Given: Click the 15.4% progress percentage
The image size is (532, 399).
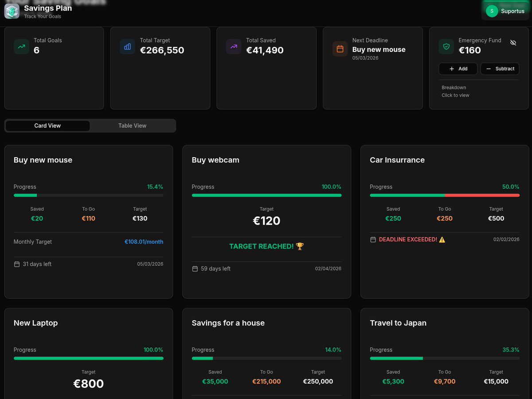Looking at the screenshot, I should click(x=155, y=187).
